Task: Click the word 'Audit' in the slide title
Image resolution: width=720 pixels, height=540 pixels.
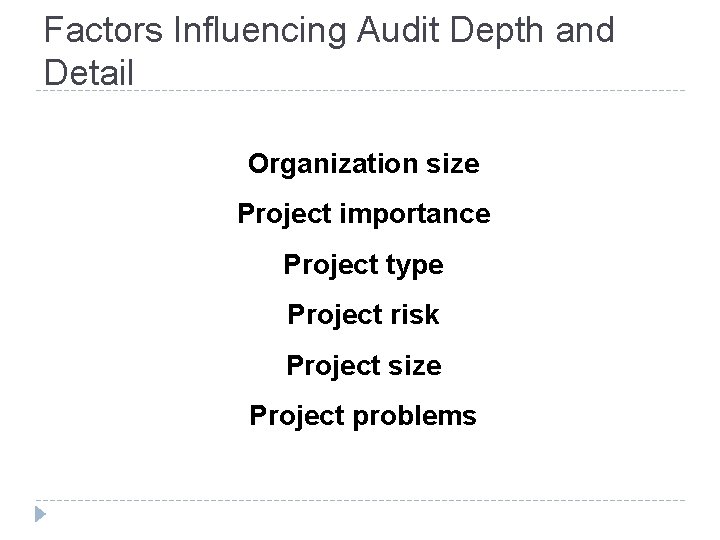Action: [398, 30]
